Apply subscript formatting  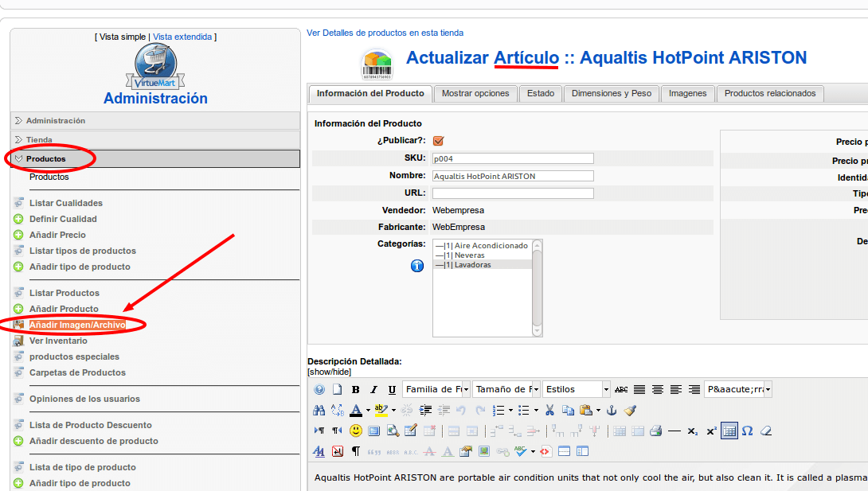(693, 431)
